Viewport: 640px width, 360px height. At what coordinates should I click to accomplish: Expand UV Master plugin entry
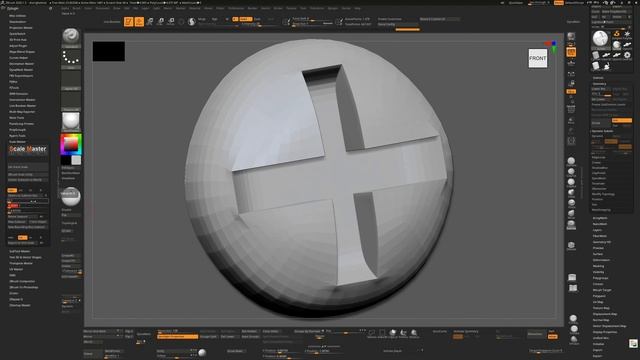(x=16, y=269)
